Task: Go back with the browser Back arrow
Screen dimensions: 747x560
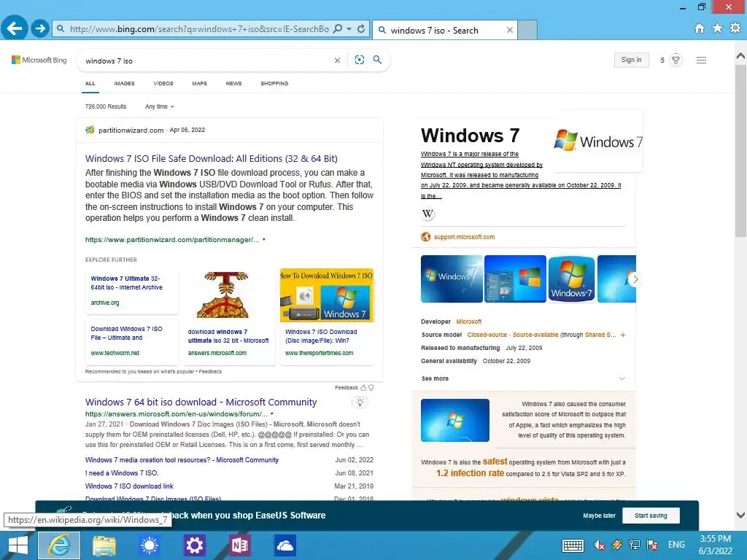Action: 15,28
